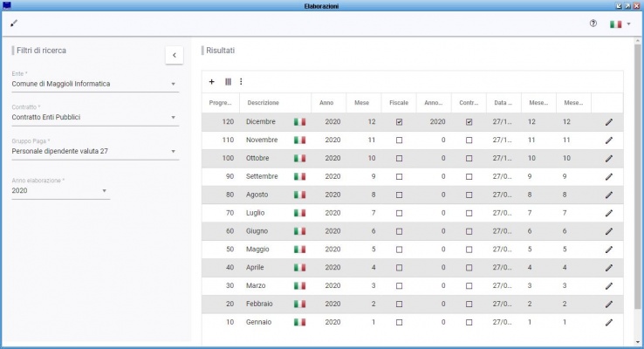Image resolution: width=644 pixels, height=349 pixels.
Task: Click the plus icon to add elaboration
Action: pos(211,82)
